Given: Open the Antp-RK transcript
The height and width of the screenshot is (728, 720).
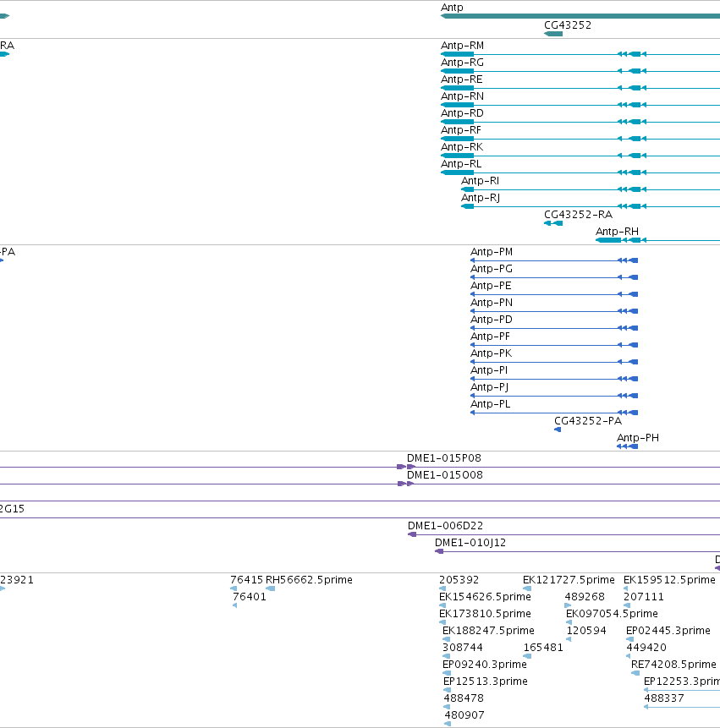Looking at the screenshot, I should pyautogui.click(x=462, y=147).
